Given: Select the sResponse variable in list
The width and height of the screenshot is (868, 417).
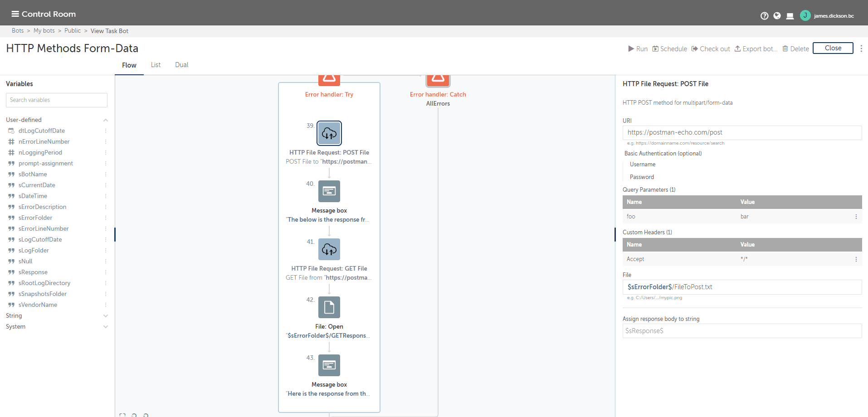Looking at the screenshot, I should click(33, 272).
